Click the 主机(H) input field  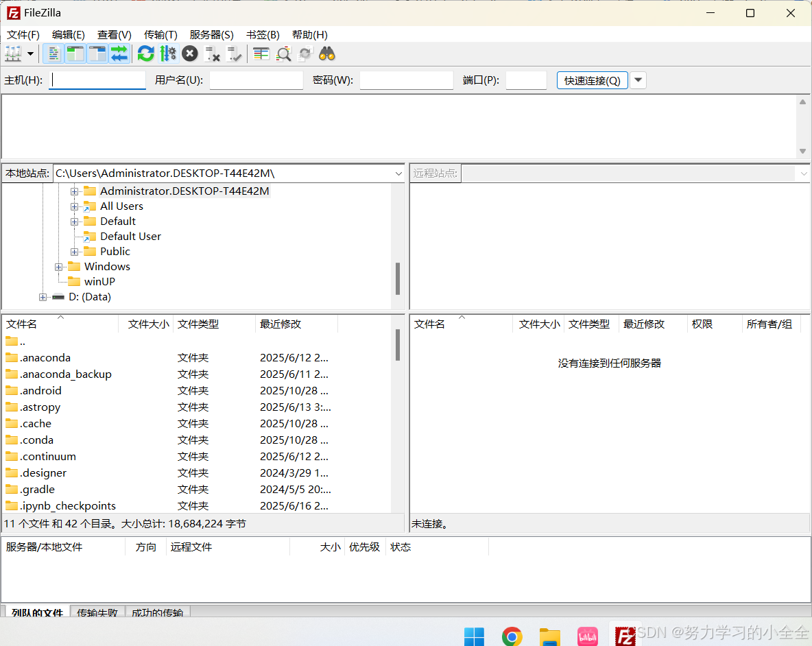[x=97, y=80]
